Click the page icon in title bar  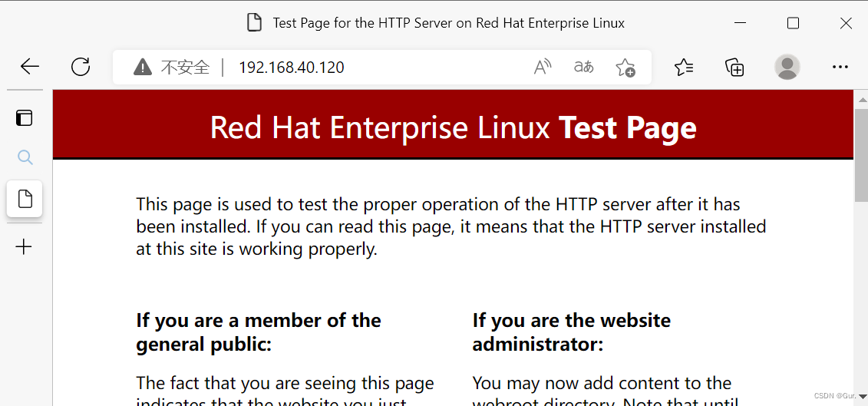[x=253, y=23]
